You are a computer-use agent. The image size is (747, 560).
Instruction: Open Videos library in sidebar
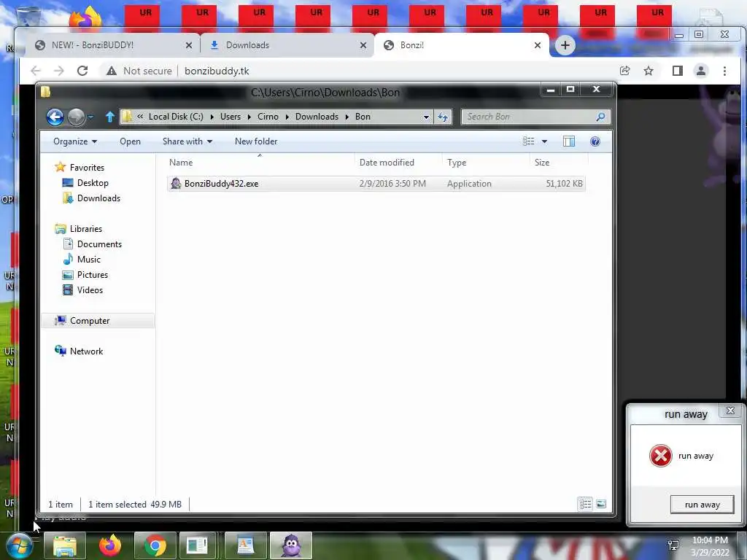83,289
